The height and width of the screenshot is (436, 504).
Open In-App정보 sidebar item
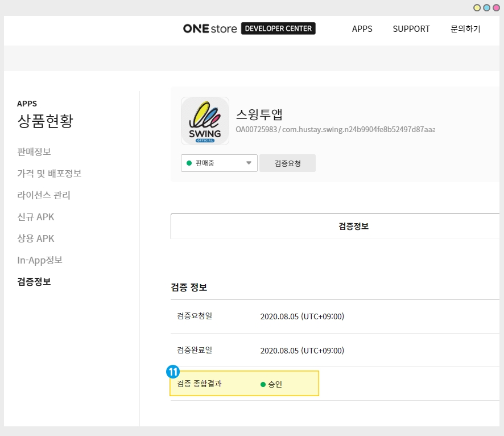40,260
